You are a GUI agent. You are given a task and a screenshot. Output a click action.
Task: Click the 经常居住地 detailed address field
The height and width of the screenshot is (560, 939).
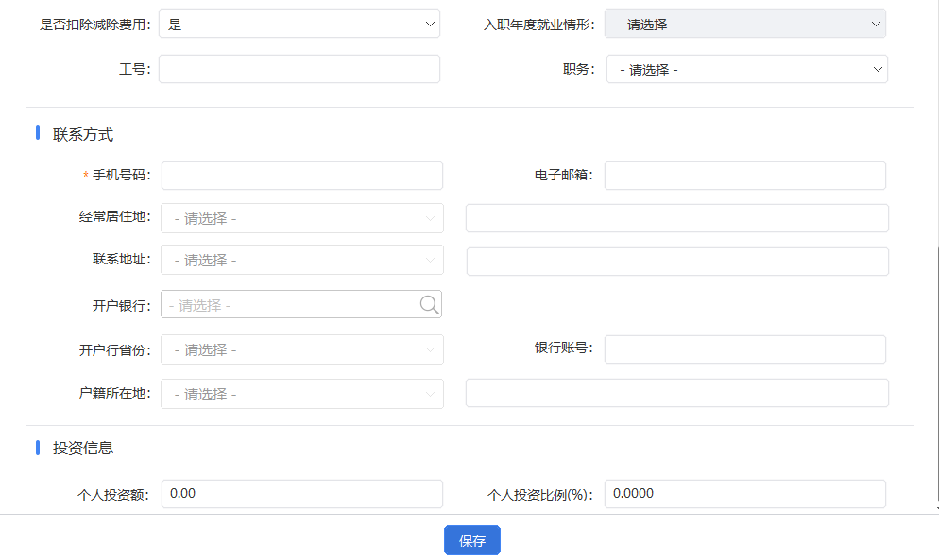pos(677,218)
